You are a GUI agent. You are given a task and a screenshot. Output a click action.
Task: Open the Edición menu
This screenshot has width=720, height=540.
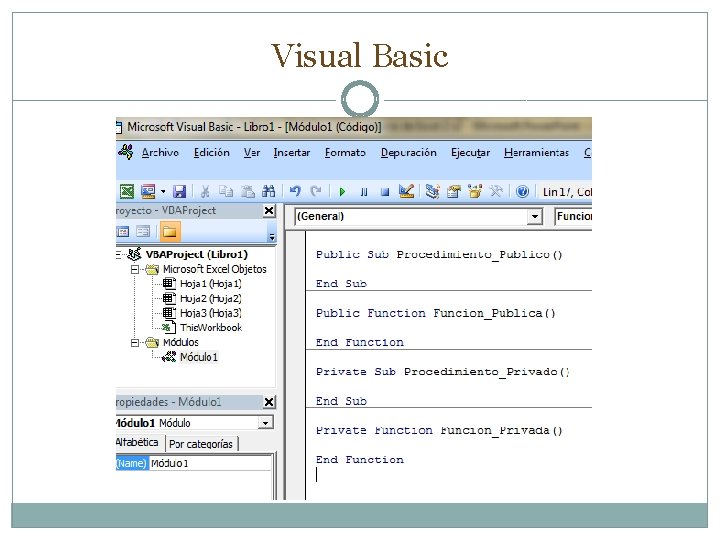tap(212, 152)
